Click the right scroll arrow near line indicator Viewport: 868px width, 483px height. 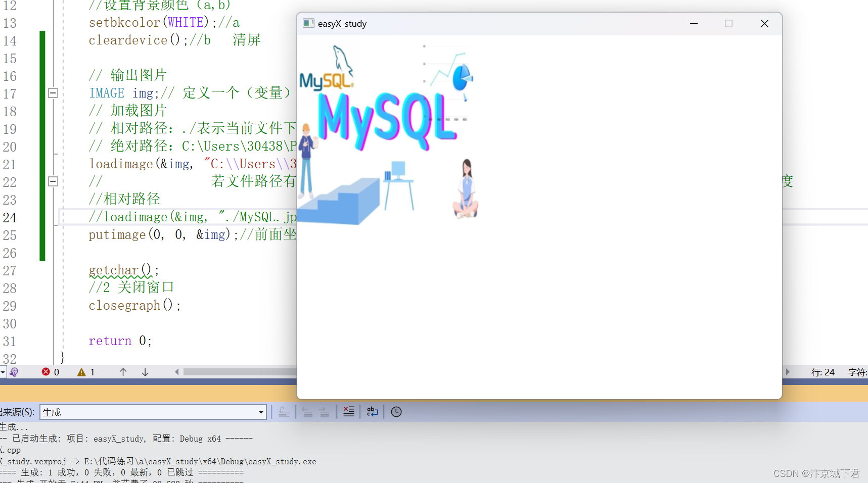pos(787,372)
